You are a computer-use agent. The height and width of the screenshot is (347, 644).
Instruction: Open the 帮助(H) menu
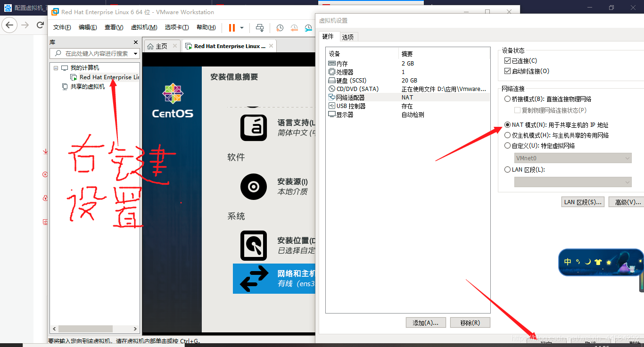pyautogui.click(x=206, y=27)
